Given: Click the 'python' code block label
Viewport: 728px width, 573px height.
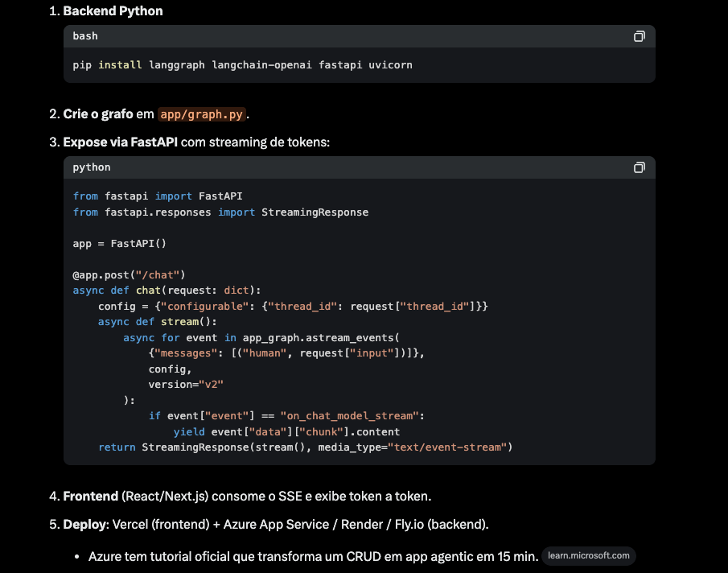Looking at the screenshot, I should point(91,167).
